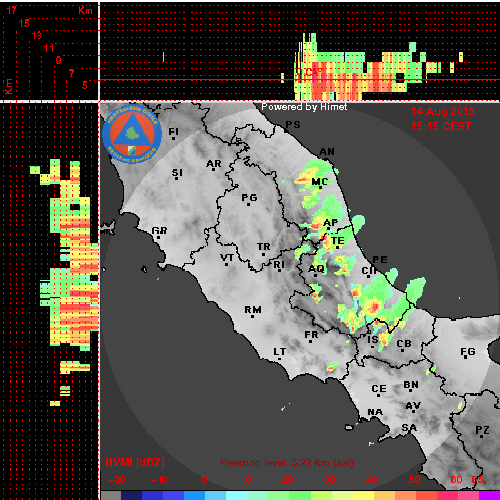
Task: Click the 'GR' city label on map
Action: tap(159, 231)
